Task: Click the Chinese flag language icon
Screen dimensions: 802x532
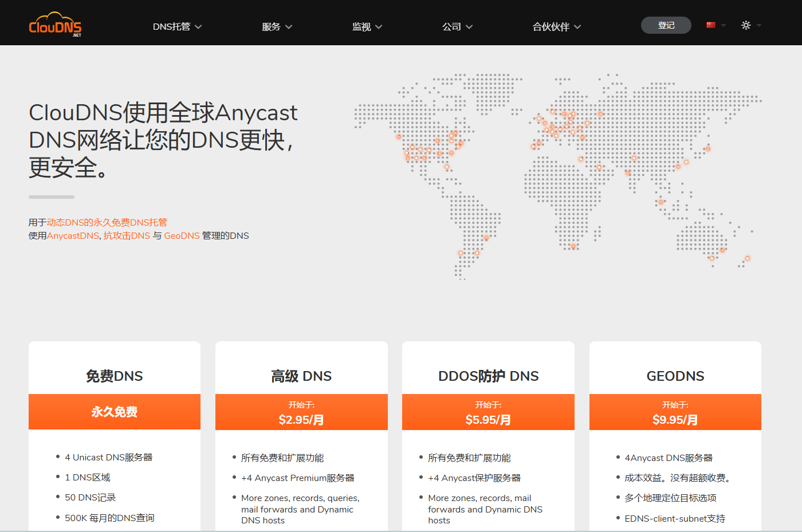Action: pyautogui.click(x=711, y=25)
